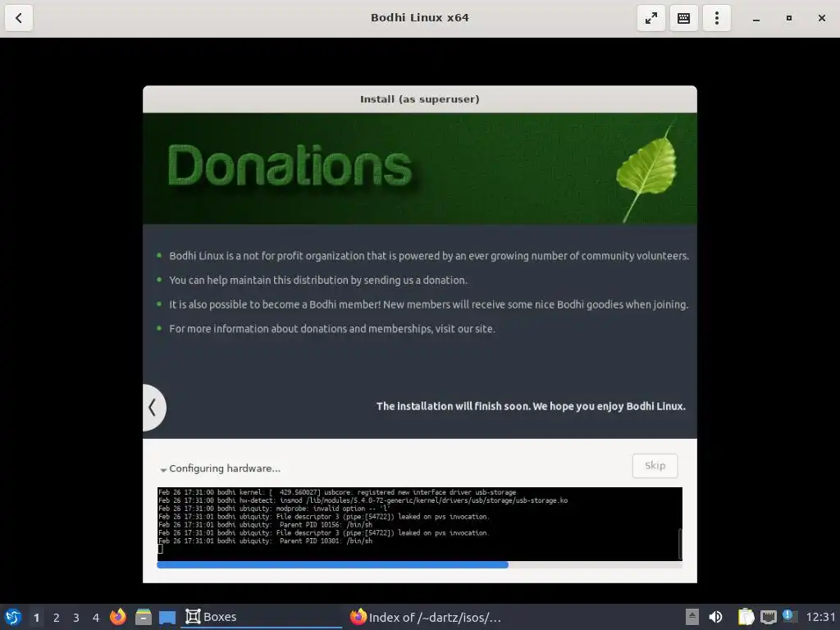The image size is (840, 630).
Task: Click the installation progress bar
Action: tap(419, 564)
